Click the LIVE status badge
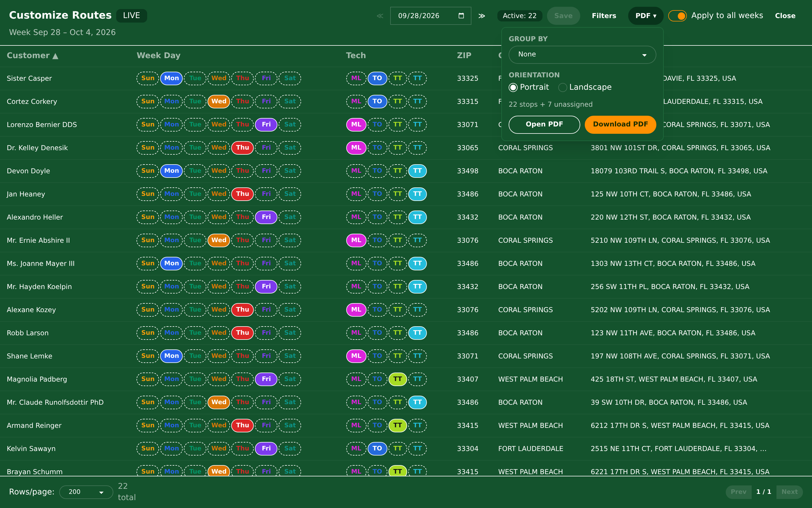The height and width of the screenshot is (508, 812). coord(131,16)
